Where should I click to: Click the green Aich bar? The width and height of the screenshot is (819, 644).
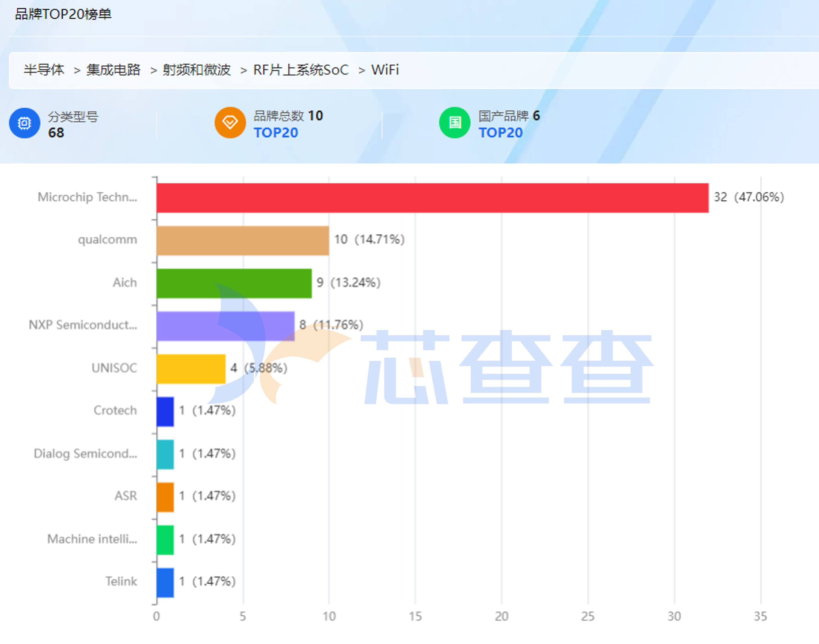tap(234, 284)
